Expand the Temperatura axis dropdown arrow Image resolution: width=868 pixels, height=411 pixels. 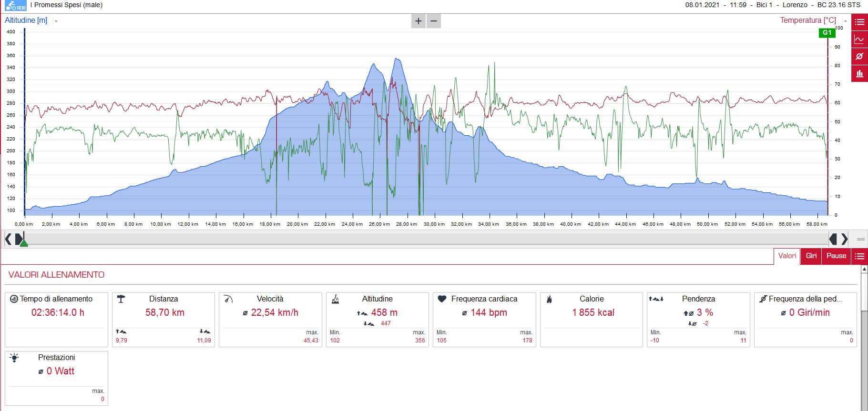point(845,21)
